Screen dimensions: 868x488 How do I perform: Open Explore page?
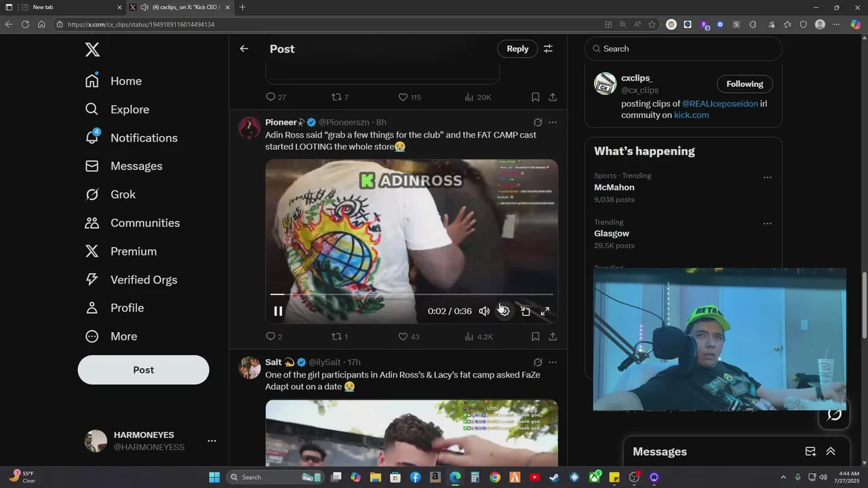coord(117,109)
